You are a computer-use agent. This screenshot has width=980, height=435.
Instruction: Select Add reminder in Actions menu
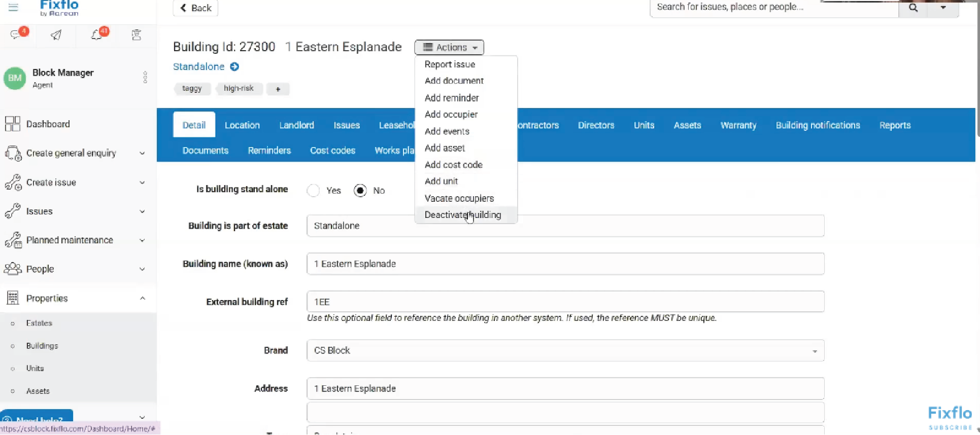click(x=451, y=98)
